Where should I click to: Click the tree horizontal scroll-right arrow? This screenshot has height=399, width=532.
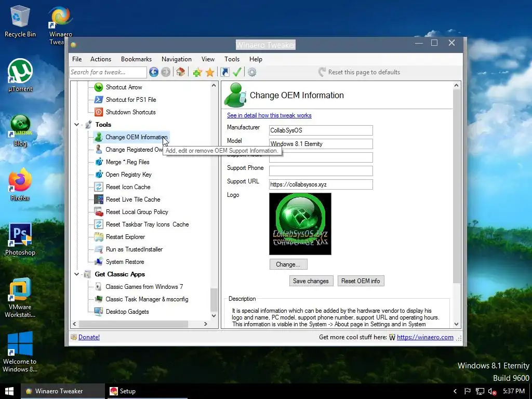206,324
